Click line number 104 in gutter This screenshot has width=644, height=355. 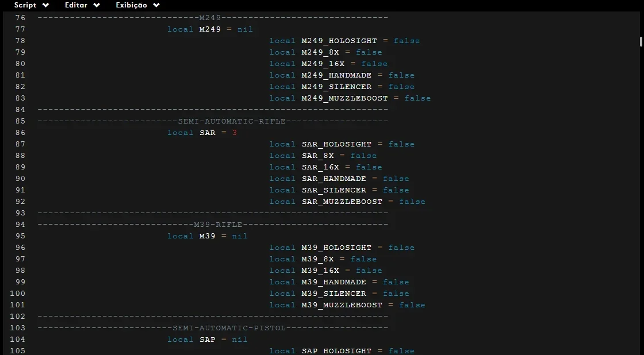[x=18, y=339]
